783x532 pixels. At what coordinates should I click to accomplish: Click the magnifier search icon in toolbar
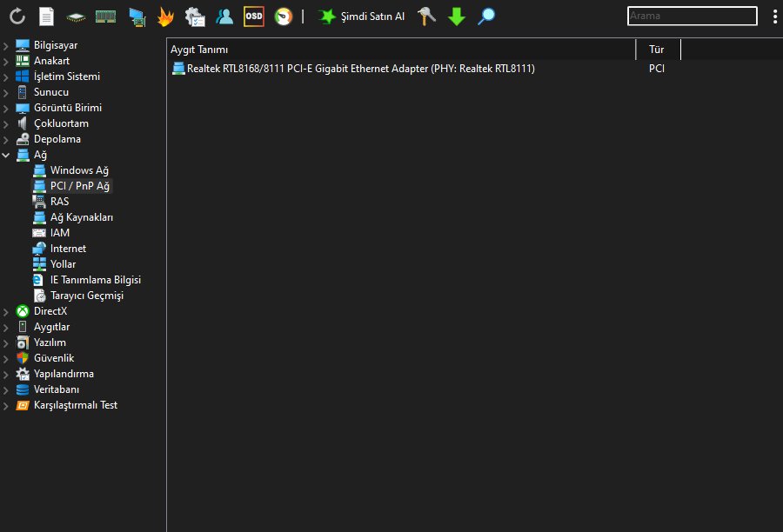point(486,16)
